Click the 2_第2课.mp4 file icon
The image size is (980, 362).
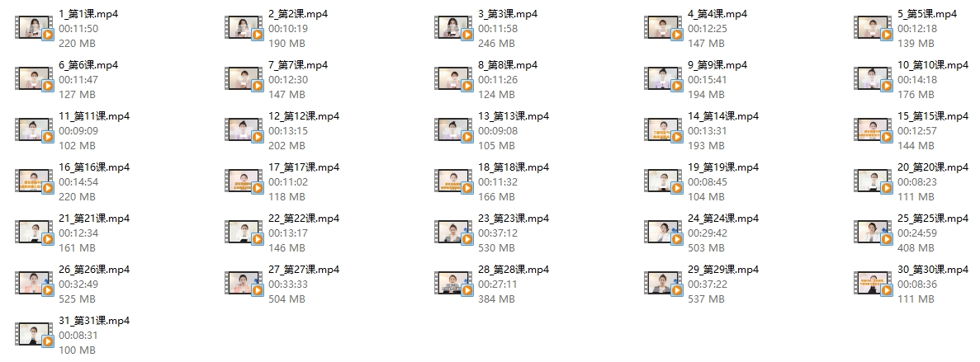pos(244,29)
